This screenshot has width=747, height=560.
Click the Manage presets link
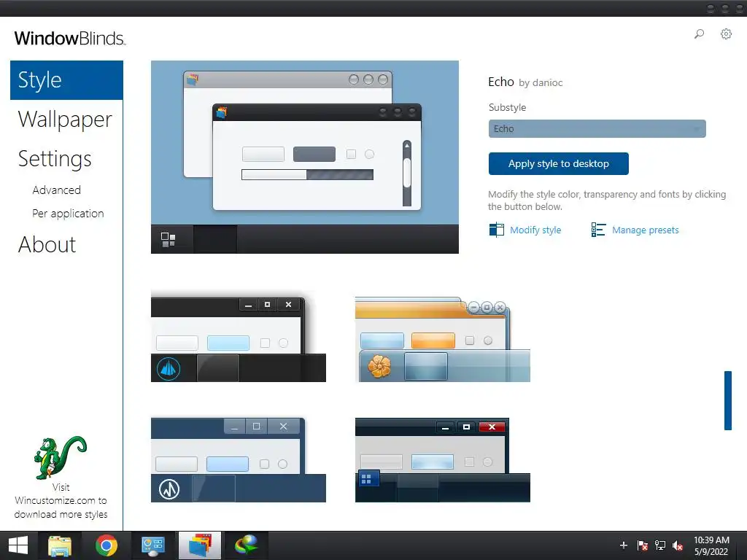(645, 230)
